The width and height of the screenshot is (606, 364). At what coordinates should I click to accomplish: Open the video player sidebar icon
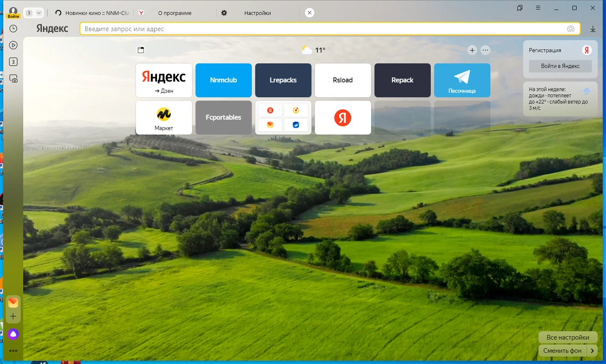(x=14, y=45)
